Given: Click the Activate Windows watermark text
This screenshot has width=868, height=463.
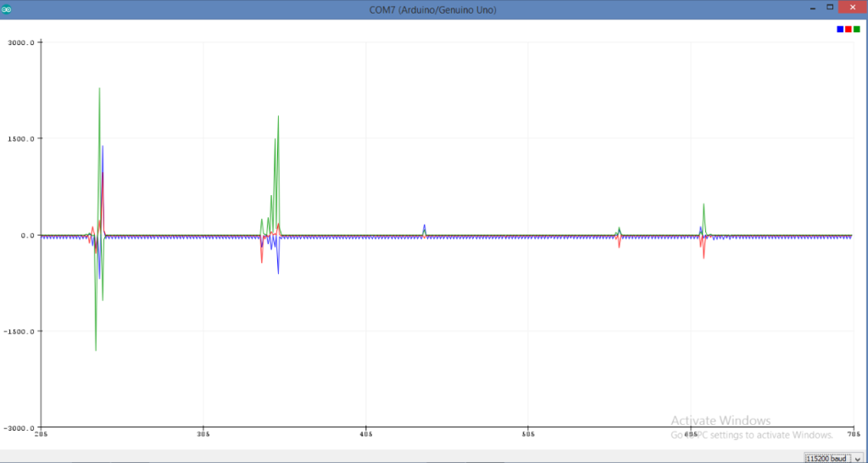Looking at the screenshot, I should pos(721,421).
